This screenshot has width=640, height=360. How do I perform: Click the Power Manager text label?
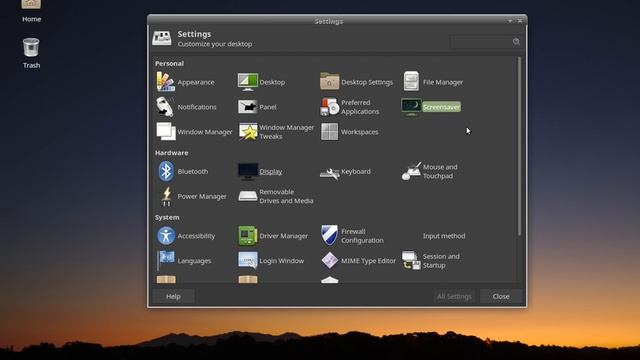click(x=202, y=196)
